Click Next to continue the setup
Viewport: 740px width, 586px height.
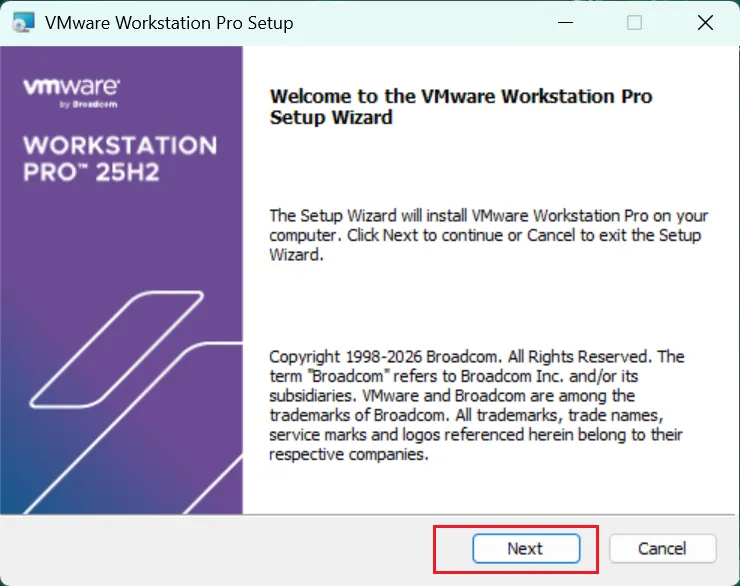(x=526, y=548)
